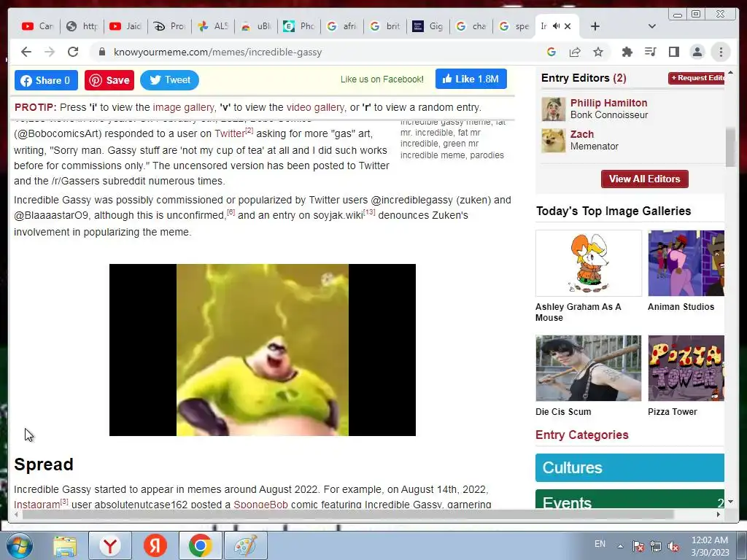
Task: Go back to the previous page
Action: [x=26, y=52]
